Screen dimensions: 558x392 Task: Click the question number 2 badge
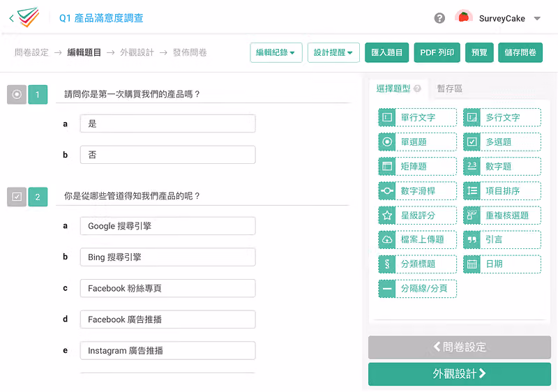38,197
